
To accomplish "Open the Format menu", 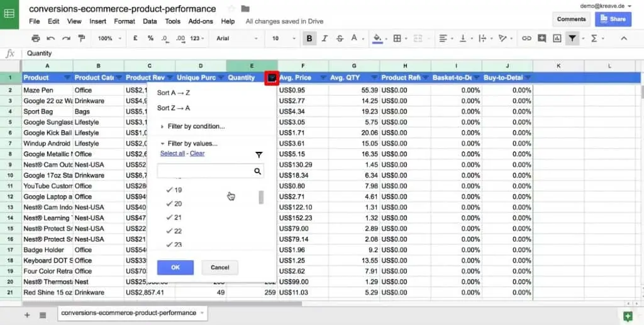I will coord(125,21).
